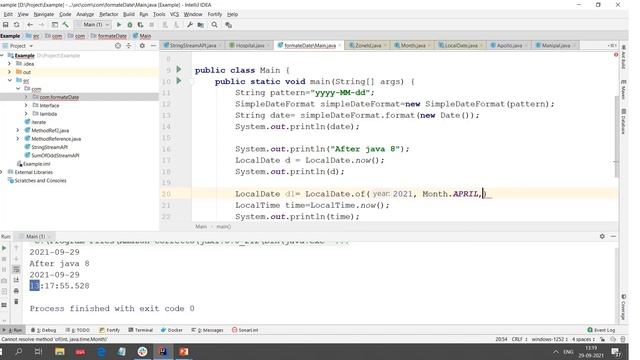Click the Synchronize refresh toolbar icon
The height and width of the screenshot is (360, 640).
pos(17,25)
